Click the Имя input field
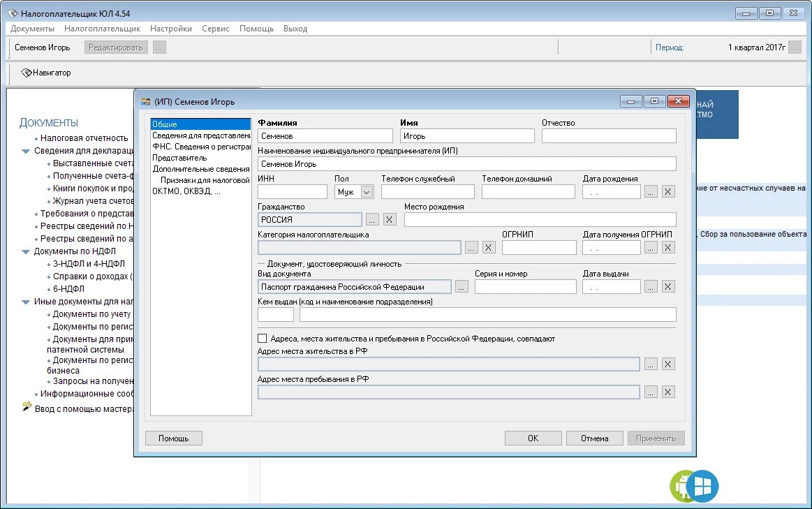The image size is (812, 509). point(467,135)
